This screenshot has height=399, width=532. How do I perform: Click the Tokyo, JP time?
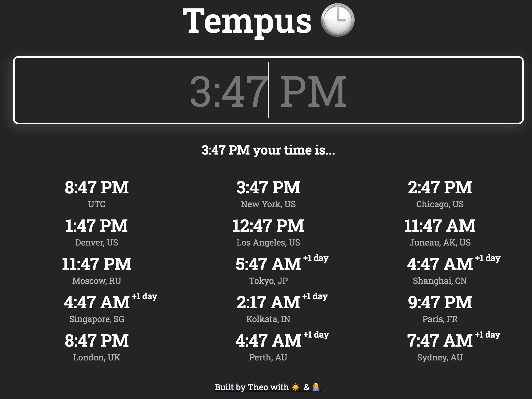pyautogui.click(x=268, y=264)
